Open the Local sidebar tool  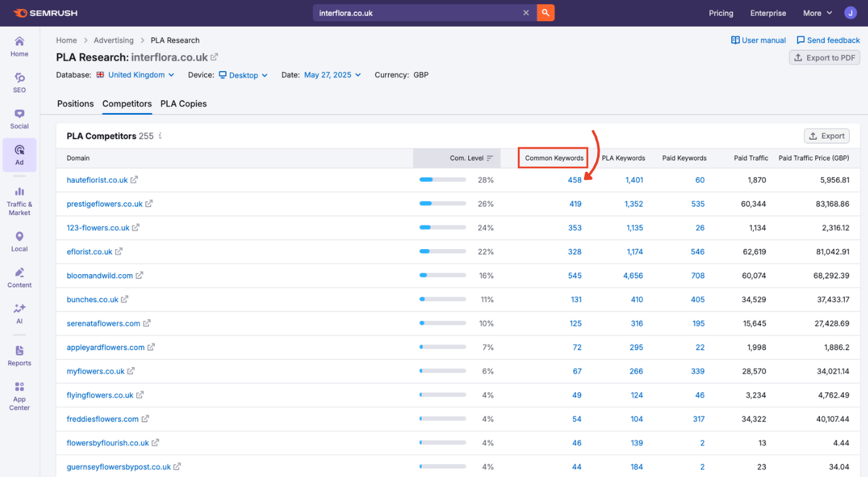[x=19, y=242]
